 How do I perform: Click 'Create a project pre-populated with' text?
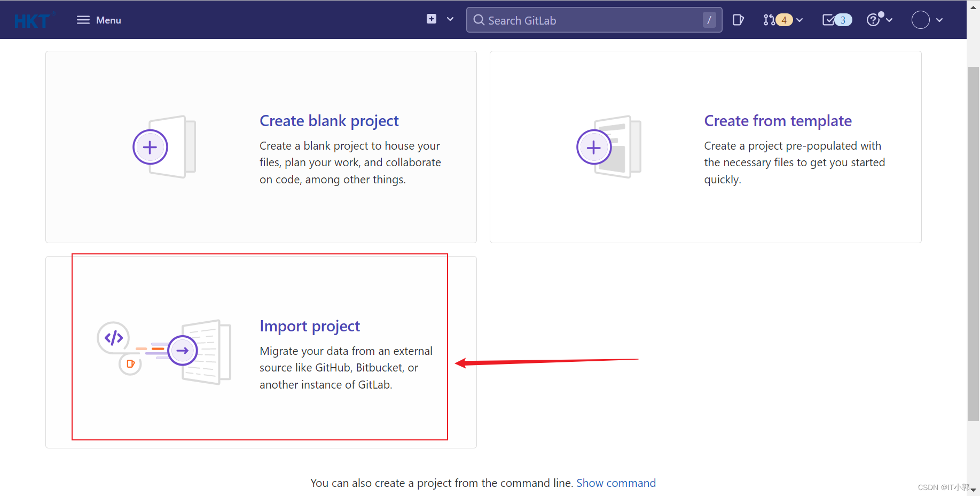pos(793,146)
